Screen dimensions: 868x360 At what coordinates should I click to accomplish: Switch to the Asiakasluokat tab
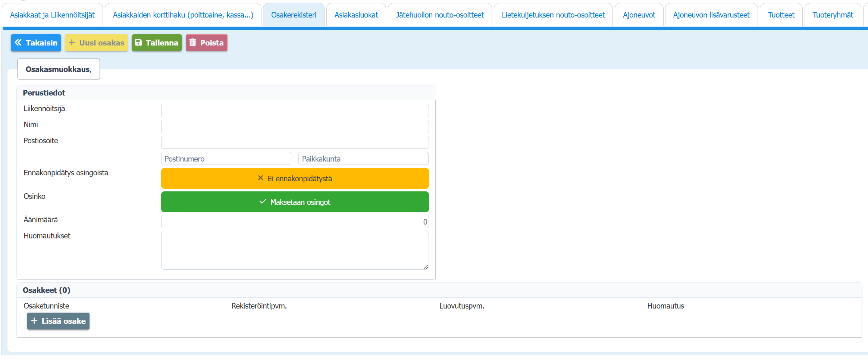click(356, 15)
